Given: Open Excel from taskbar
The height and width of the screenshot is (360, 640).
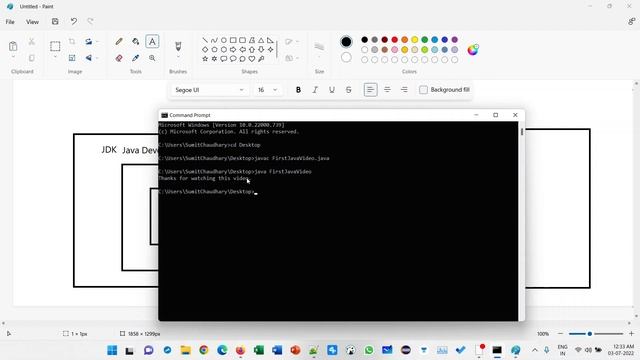Looking at the screenshot, I should 259,350.
